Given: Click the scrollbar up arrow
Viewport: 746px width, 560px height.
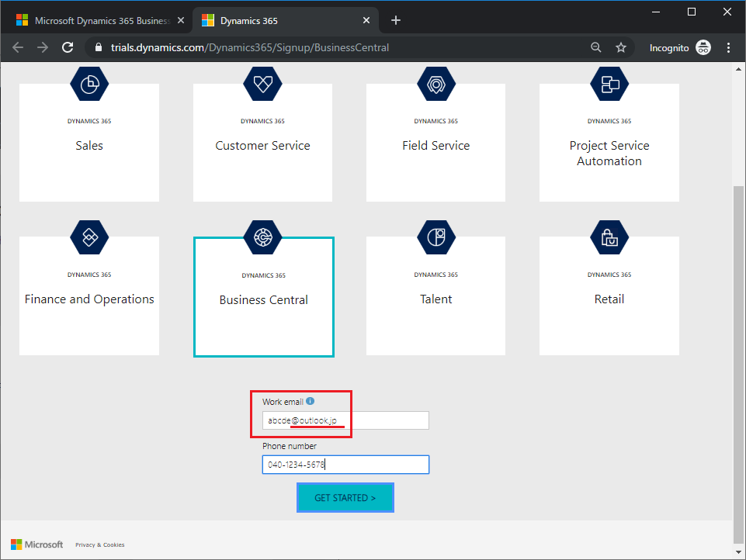Looking at the screenshot, I should (738, 69).
